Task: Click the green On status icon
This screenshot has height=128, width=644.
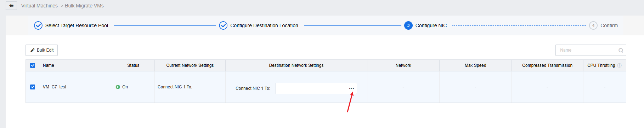Action: pyautogui.click(x=118, y=87)
